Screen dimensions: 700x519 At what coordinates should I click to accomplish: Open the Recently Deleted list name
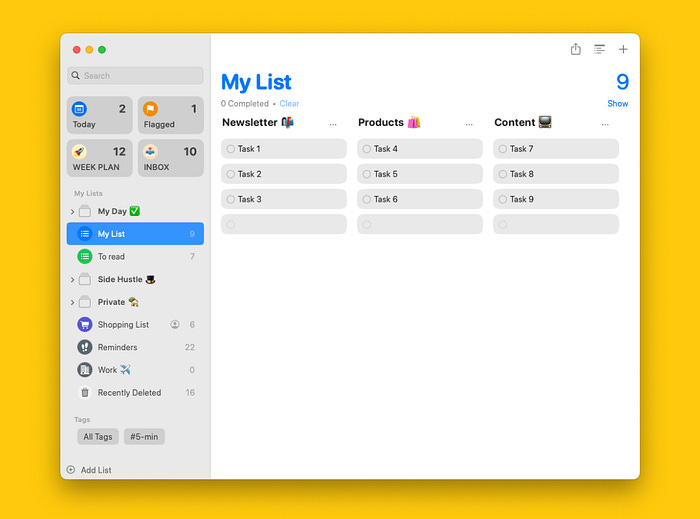(129, 393)
